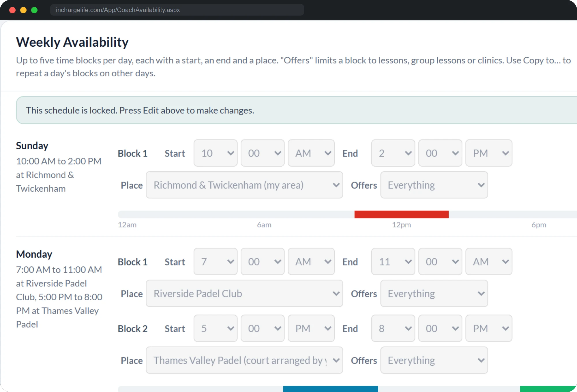
Task: Open Monday Block 2 start minutes dropdown
Action: click(x=263, y=328)
